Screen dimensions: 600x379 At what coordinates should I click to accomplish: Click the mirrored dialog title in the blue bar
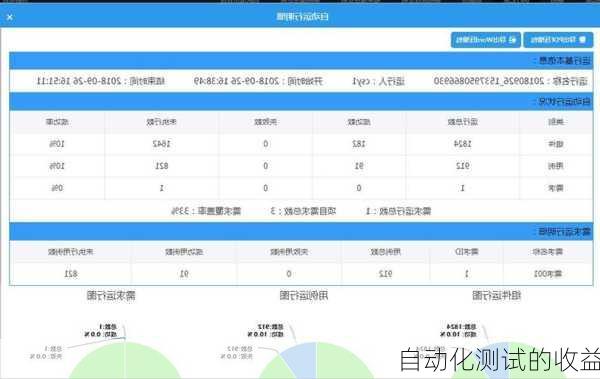click(x=302, y=16)
